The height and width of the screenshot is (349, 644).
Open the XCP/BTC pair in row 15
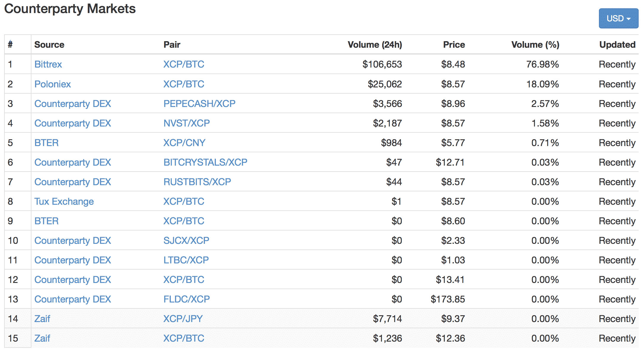pos(184,338)
